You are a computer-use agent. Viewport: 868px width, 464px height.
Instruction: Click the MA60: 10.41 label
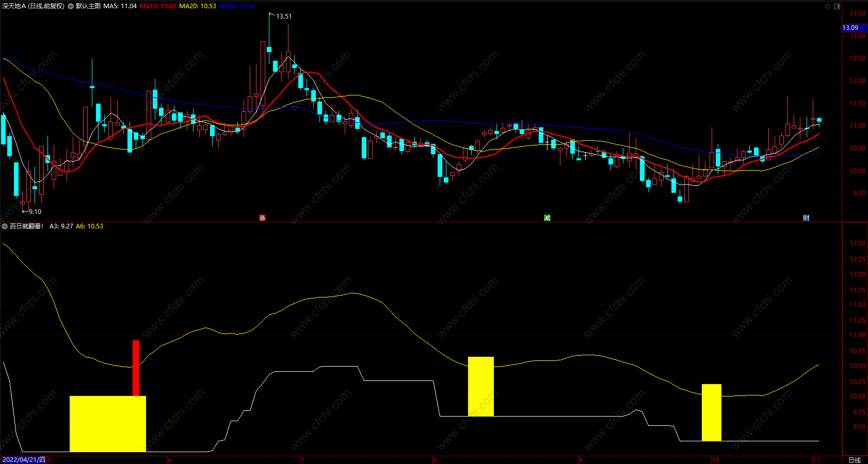tap(237, 6)
